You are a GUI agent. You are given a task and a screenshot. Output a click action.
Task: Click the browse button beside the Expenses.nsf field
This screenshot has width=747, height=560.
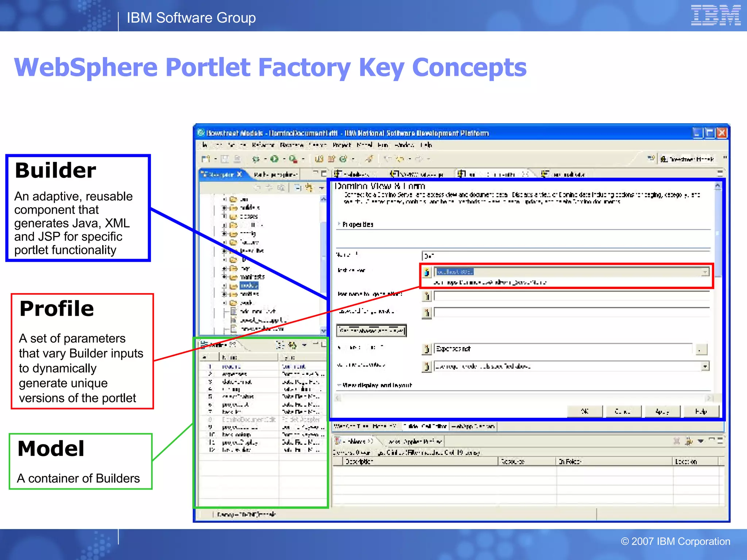coord(701,349)
